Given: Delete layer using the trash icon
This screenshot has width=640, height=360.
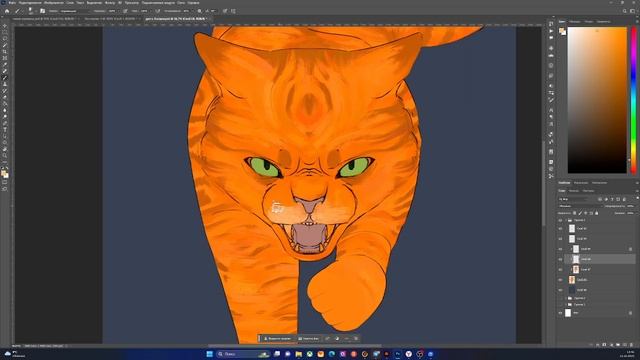Looking at the screenshot, I should (631, 345).
